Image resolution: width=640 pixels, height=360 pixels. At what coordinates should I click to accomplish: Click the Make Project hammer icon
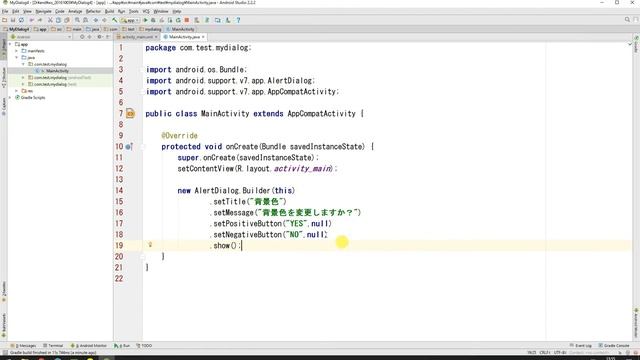pyautogui.click(x=115, y=20)
